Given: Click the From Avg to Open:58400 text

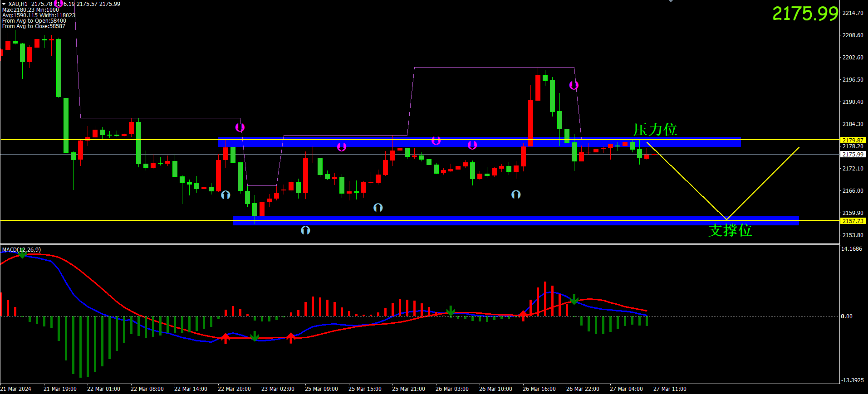Looking at the screenshot, I should point(34,21).
